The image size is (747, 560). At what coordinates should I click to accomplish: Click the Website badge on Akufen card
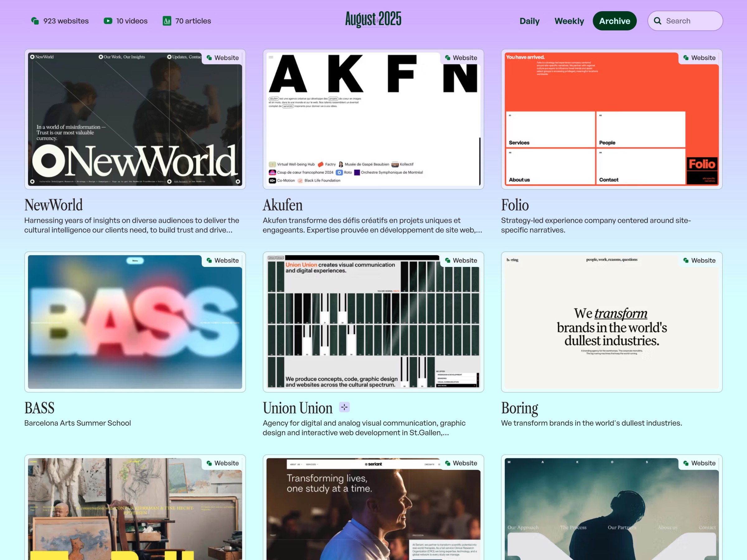click(x=461, y=58)
